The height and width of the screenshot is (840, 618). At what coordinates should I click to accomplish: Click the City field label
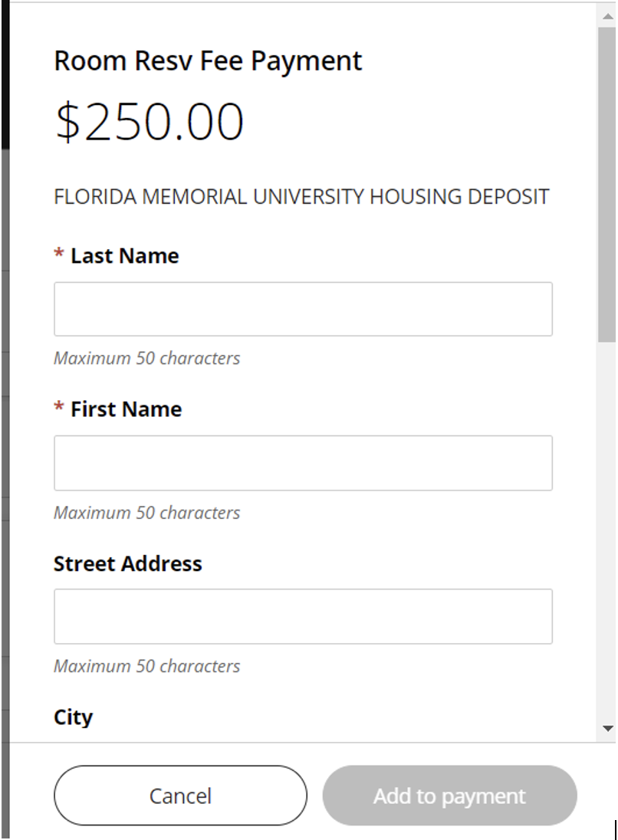pyautogui.click(x=73, y=717)
